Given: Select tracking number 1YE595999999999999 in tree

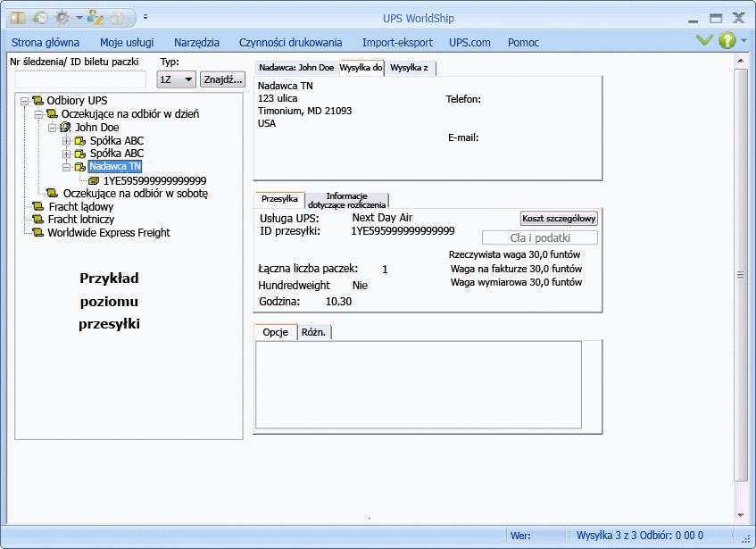Looking at the screenshot, I should (154, 180).
